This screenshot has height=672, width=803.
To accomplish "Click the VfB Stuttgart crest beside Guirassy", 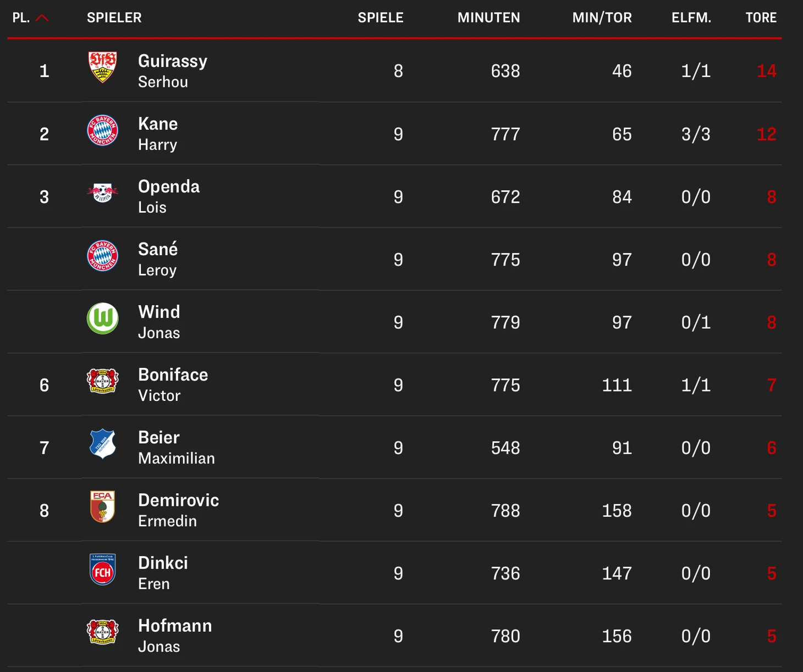I will click(103, 67).
